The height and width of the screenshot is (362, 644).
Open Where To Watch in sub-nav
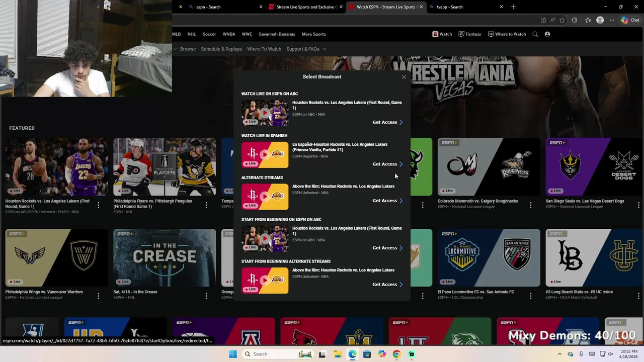pyautogui.click(x=264, y=49)
